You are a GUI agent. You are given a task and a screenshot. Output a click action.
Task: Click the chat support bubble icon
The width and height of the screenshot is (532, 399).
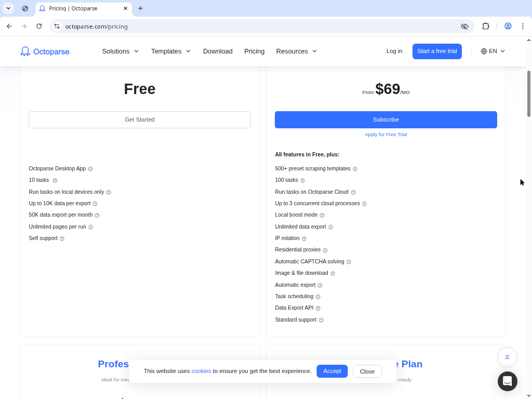(x=507, y=381)
